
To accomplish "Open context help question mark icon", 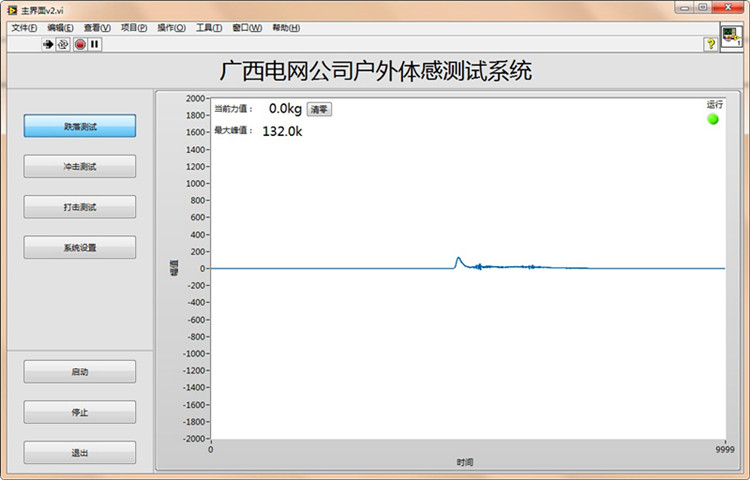I will [711, 44].
